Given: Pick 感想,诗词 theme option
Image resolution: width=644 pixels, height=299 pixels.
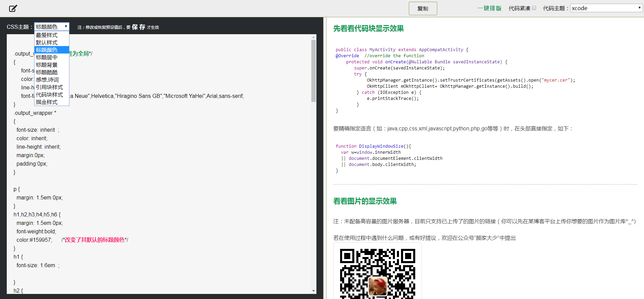Looking at the screenshot, I should [x=52, y=80].
